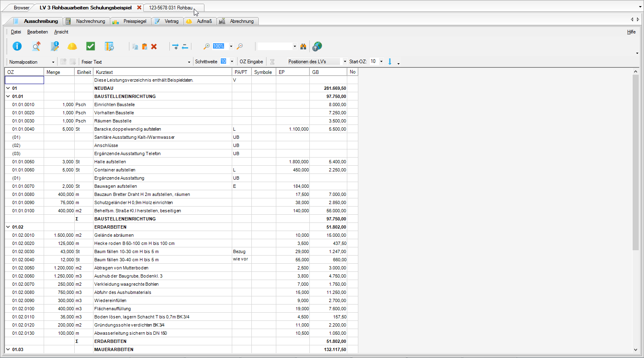Click the paste clipboard icon

coord(144,47)
